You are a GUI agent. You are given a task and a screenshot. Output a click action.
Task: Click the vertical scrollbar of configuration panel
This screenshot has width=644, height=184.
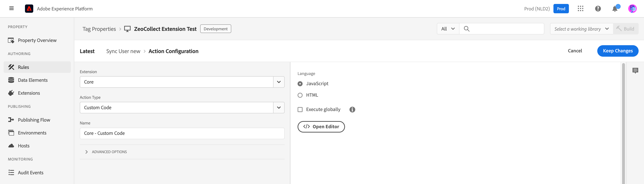coord(623,123)
